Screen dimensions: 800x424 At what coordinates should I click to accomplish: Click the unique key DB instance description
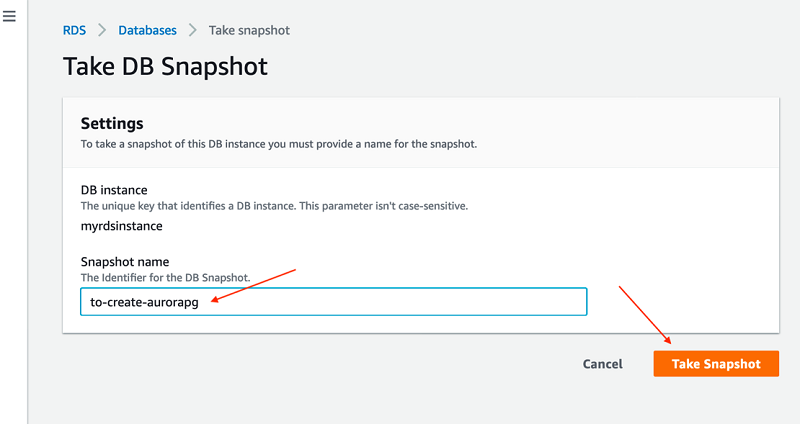[274, 206]
